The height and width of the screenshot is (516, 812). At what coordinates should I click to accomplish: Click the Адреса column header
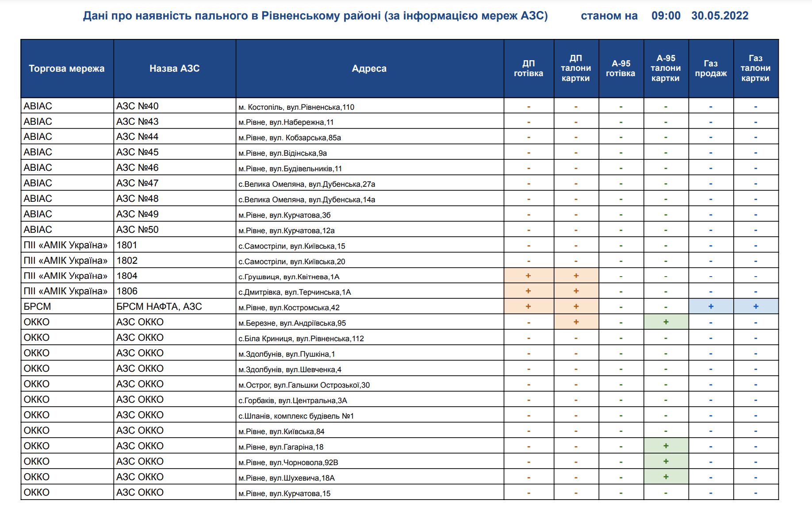point(369,69)
